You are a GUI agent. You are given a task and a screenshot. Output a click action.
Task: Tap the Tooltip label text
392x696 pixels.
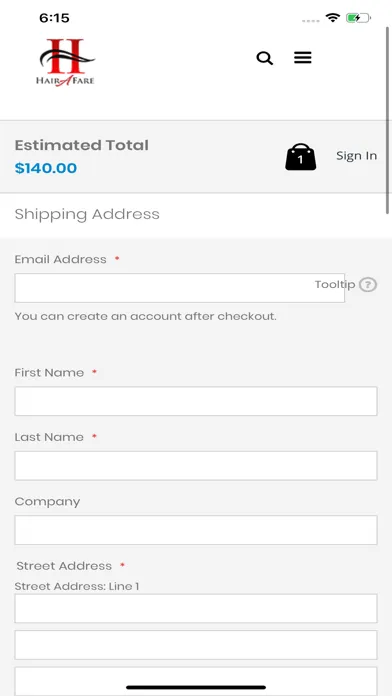coord(335,285)
